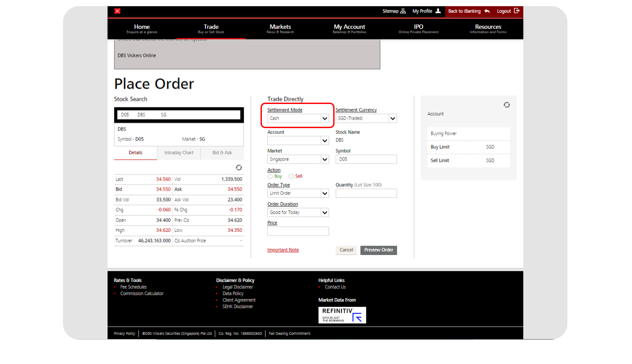Click the Action label link

pyautogui.click(x=274, y=170)
